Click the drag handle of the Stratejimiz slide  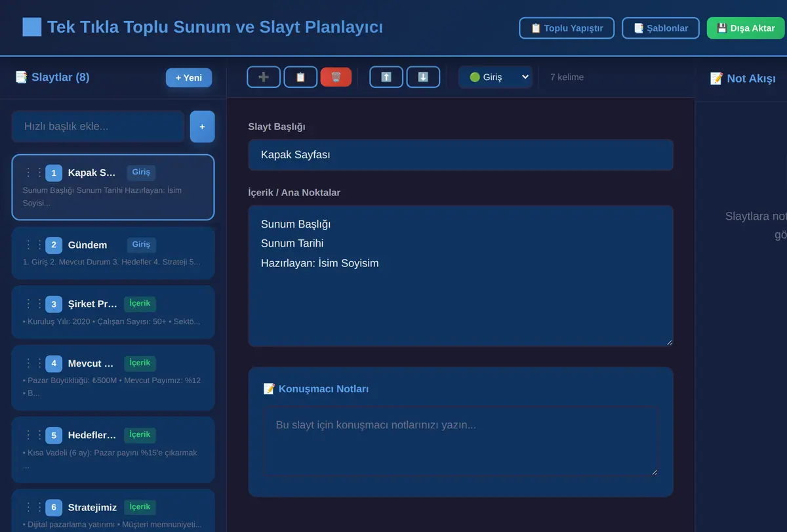click(33, 506)
